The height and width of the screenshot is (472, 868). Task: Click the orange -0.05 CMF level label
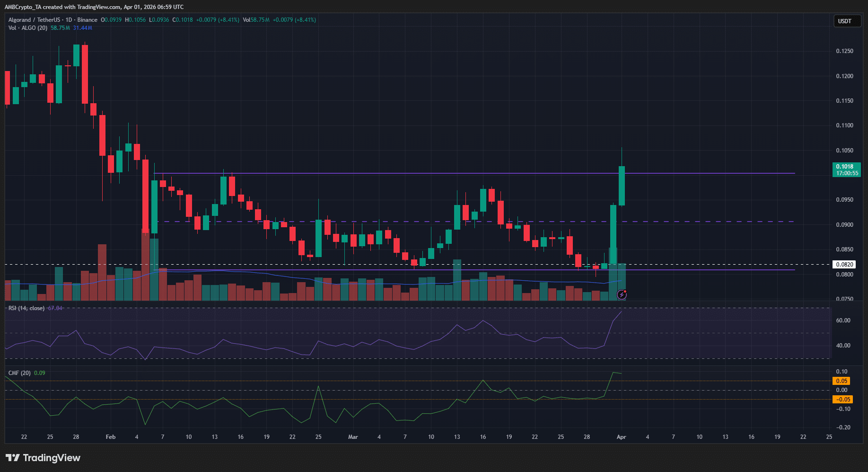pos(842,400)
